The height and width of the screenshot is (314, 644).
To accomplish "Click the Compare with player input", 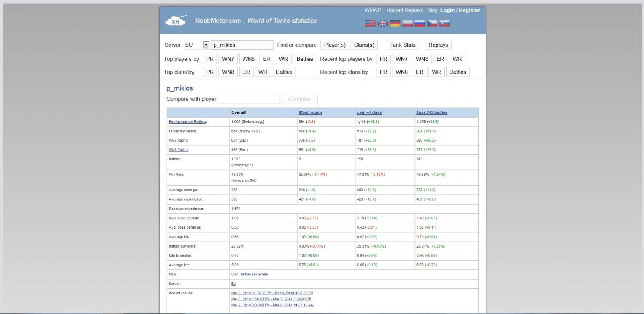I will point(249,99).
